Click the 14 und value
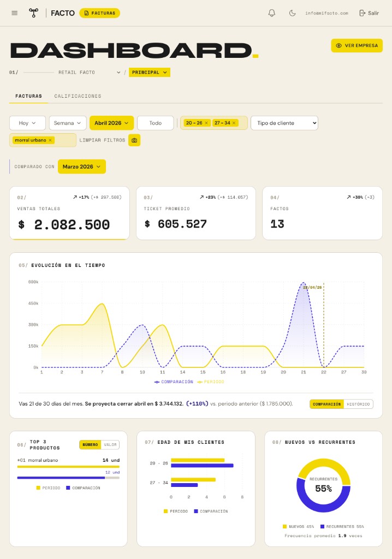Viewport: 392px width, 559px height. [x=111, y=460]
